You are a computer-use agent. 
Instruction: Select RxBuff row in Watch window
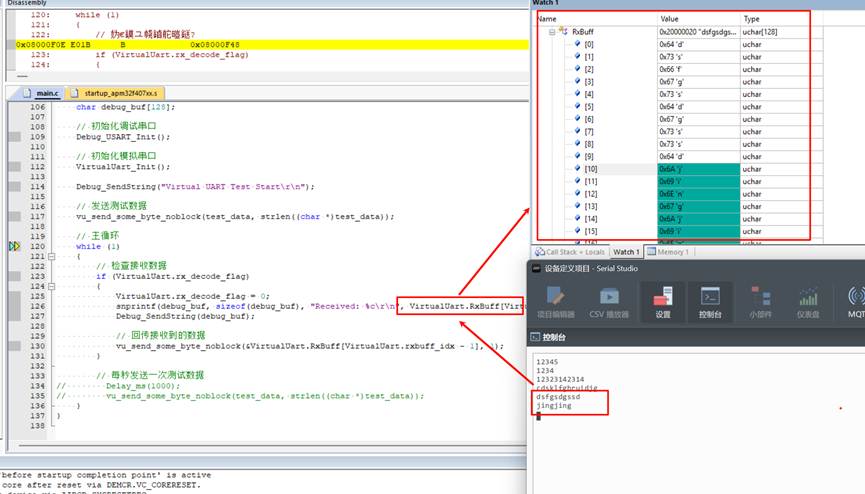coord(679,32)
